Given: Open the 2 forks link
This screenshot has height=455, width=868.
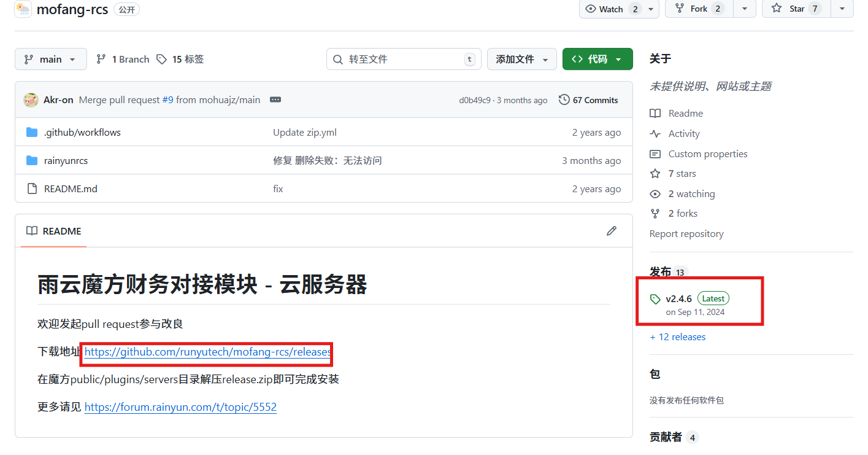Looking at the screenshot, I should (674, 213).
